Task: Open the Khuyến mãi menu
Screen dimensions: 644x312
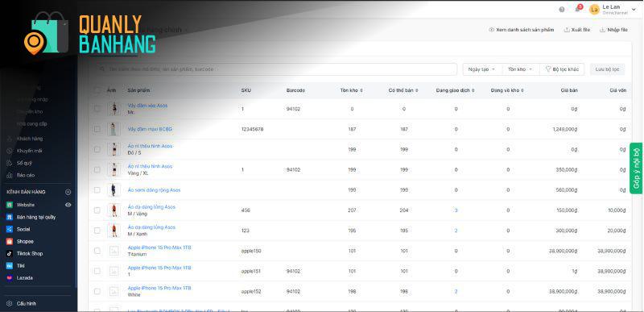Action: pos(30,151)
